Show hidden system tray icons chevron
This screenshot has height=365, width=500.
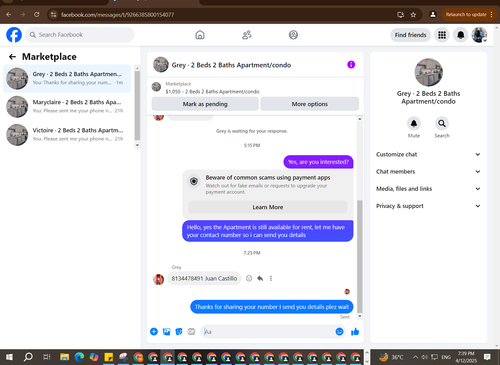[x=415, y=357]
